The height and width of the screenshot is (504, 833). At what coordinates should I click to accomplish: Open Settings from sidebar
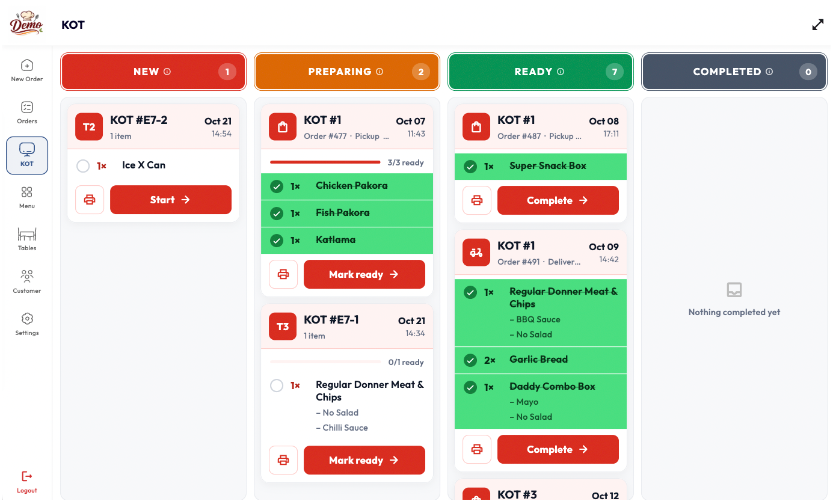coord(27,324)
